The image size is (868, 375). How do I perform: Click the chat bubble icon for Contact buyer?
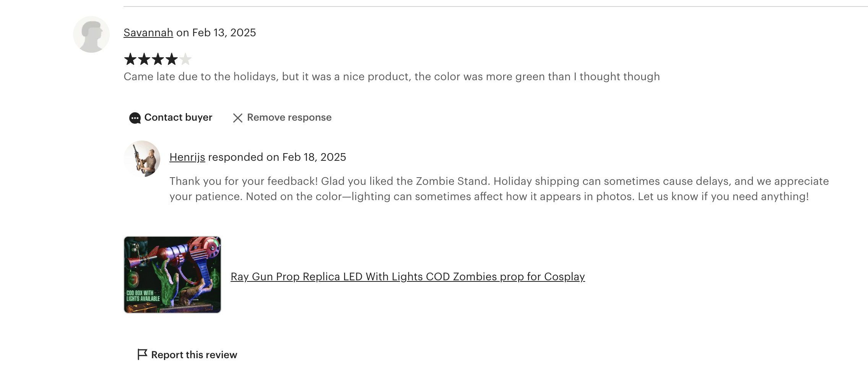click(135, 118)
